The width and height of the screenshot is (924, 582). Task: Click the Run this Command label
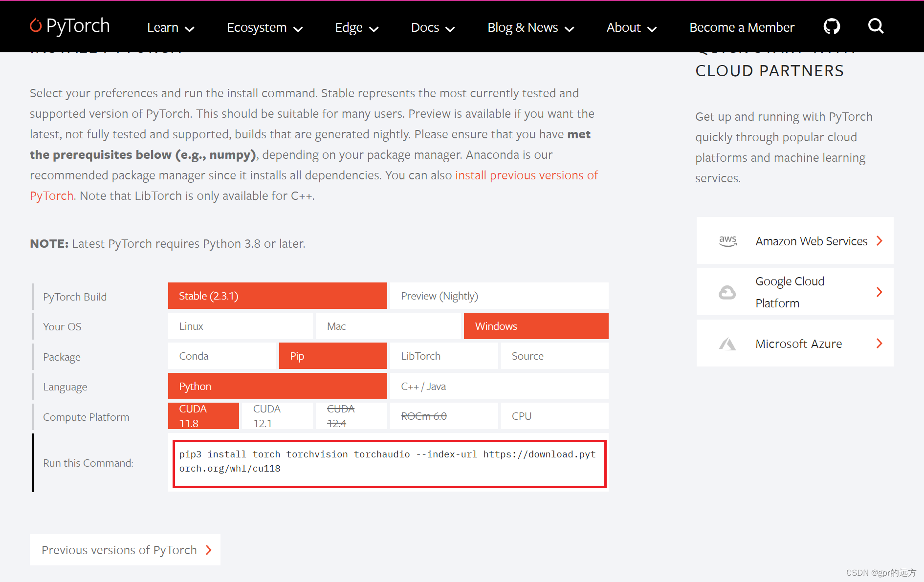pos(88,463)
